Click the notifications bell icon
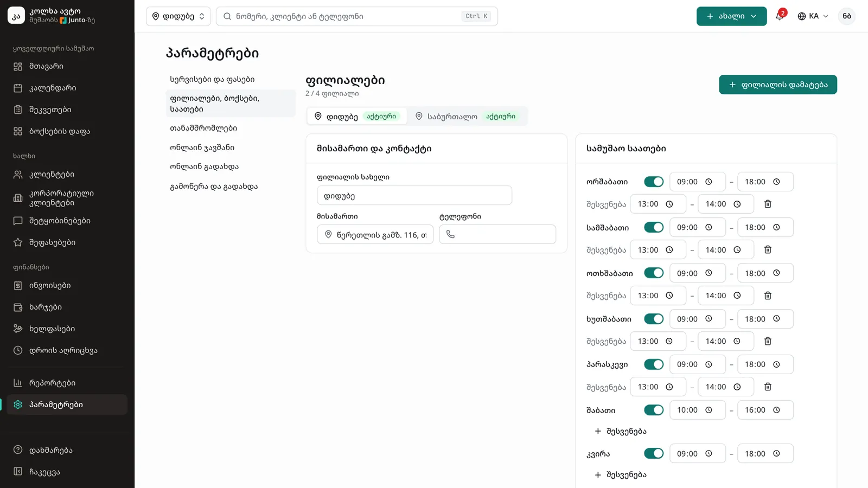 point(780,16)
